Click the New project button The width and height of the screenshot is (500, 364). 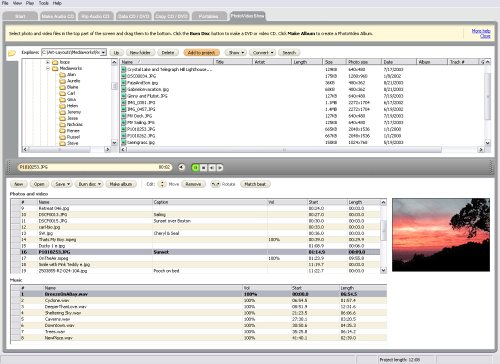(x=19, y=184)
